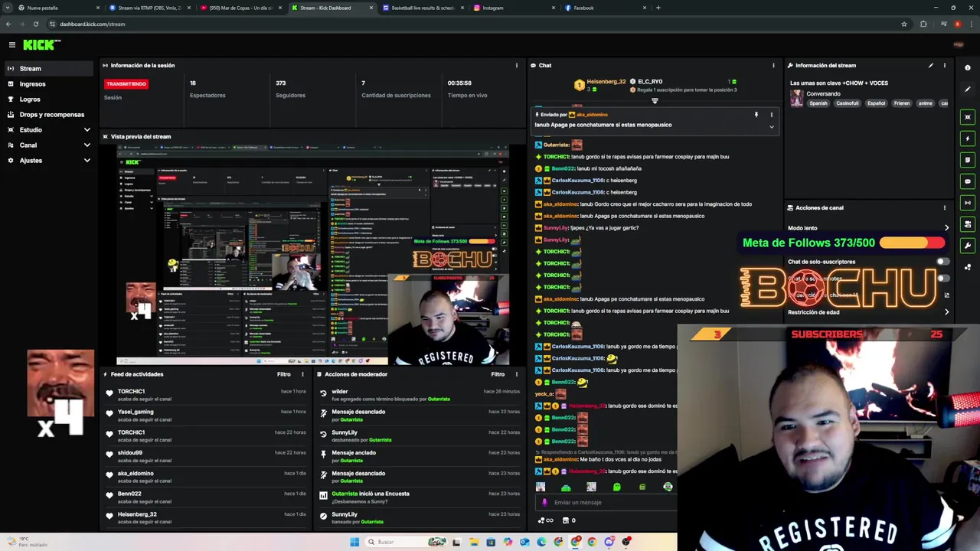
Task: Open the Acciones de moderador options menu
Action: click(517, 374)
